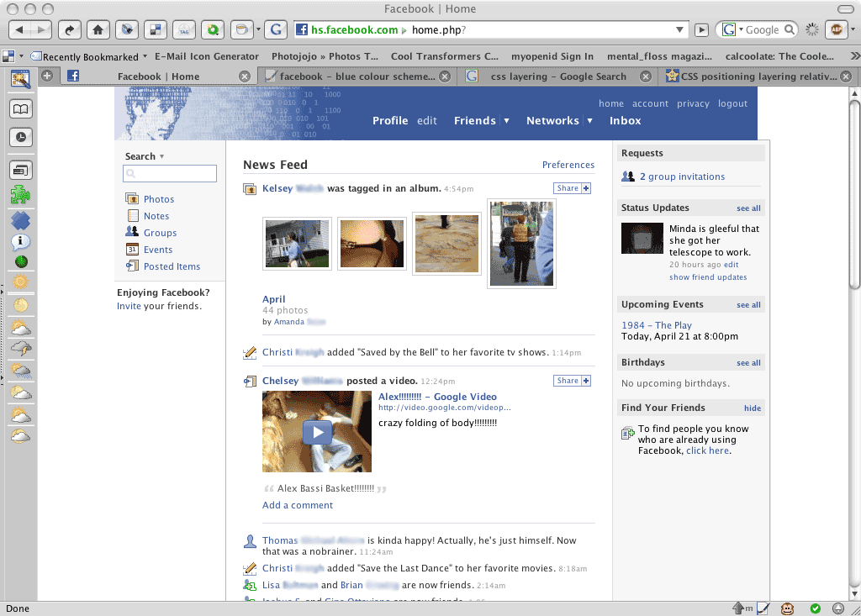Go to home page via house icon
This screenshot has width=861, height=616.
[x=98, y=29]
